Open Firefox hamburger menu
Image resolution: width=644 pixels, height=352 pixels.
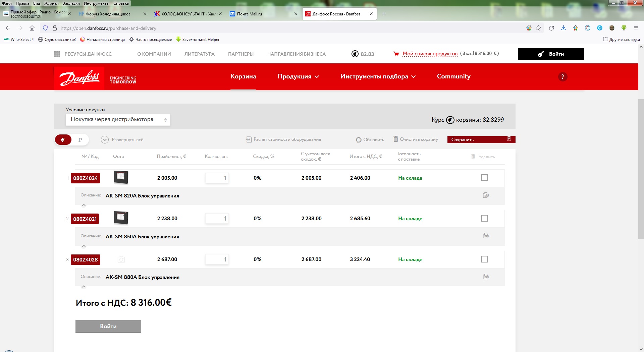(636, 28)
